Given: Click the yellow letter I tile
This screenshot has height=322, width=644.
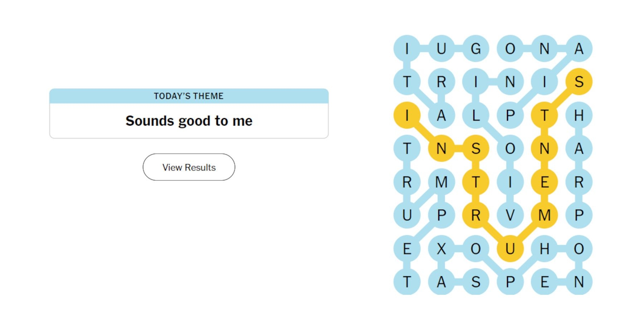Looking at the screenshot, I should [407, 115].
